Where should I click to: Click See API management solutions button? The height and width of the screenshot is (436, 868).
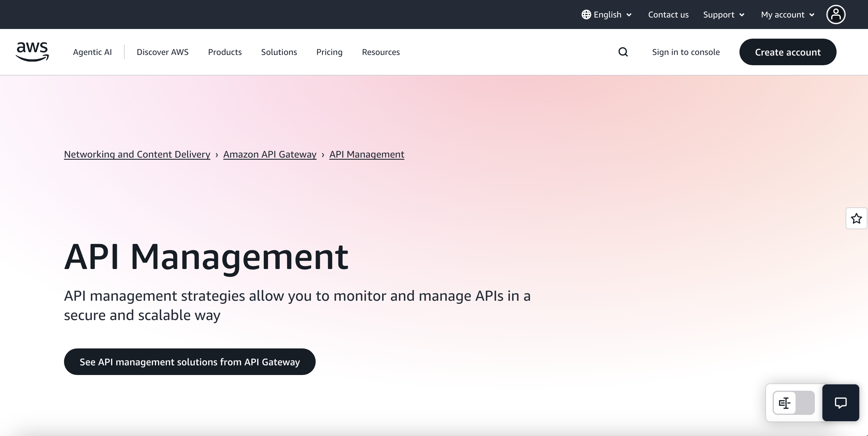pos(190,361)
